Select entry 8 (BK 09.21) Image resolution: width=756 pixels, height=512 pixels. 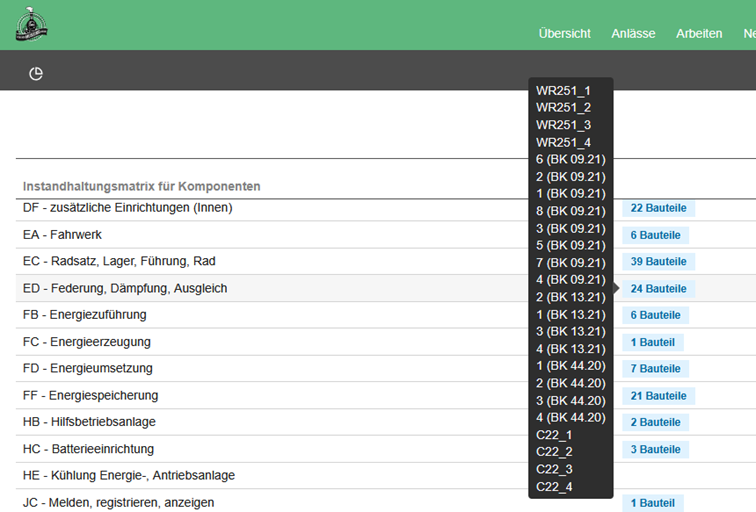coord(570,211)
